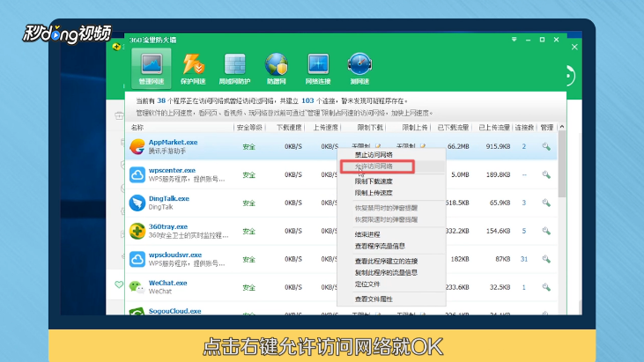This screenshot has width=644, height=362.
Task: Select the wpscloudsvr.exe process name
Action: (175, 255)
